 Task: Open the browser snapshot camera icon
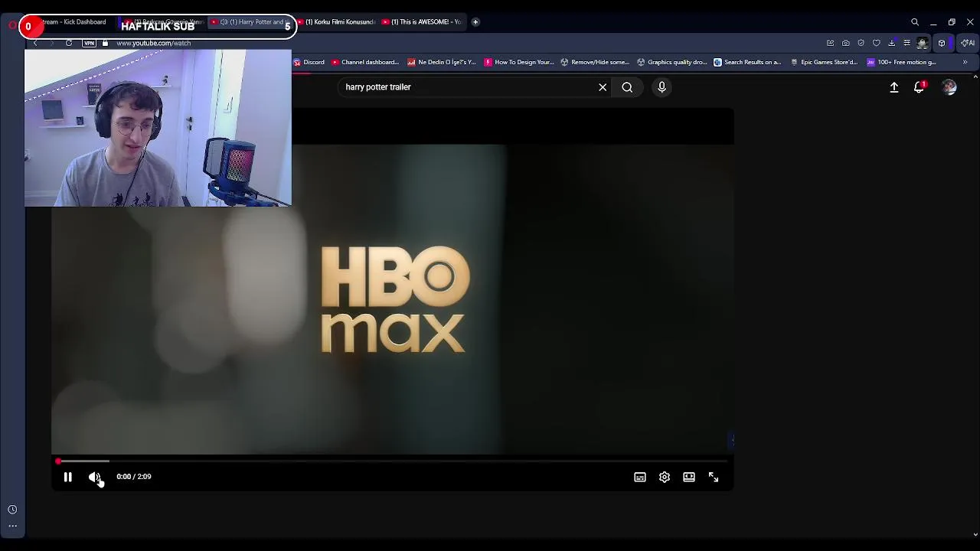click(x=845, y=43)
